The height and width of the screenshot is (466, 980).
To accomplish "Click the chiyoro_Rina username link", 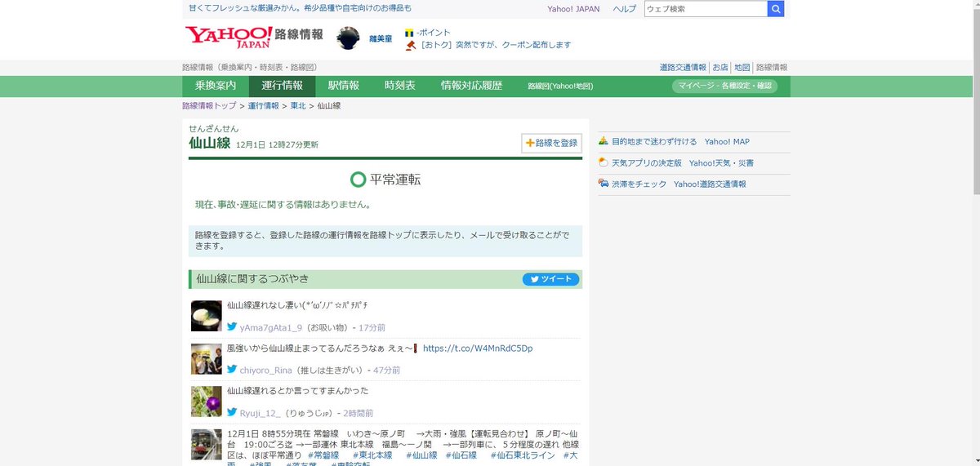I will tap(266, 370).
